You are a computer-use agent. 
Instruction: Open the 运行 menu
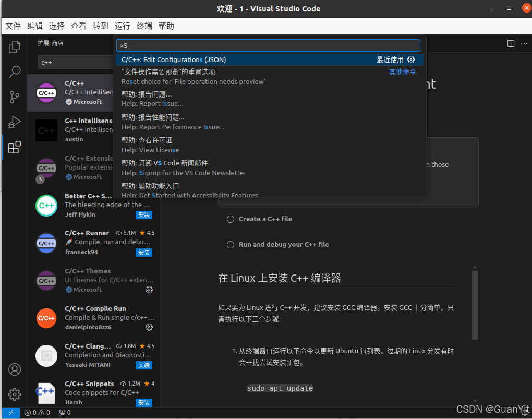pos(123,26)
